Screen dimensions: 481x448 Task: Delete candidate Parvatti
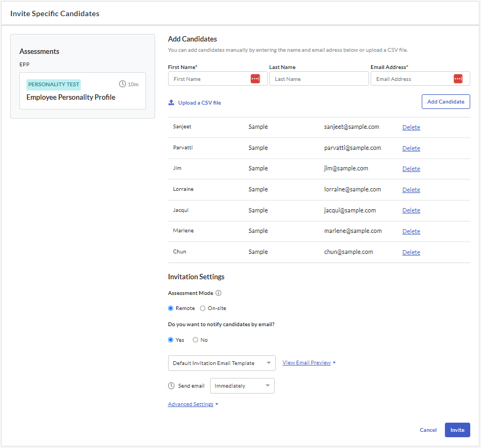411,148
